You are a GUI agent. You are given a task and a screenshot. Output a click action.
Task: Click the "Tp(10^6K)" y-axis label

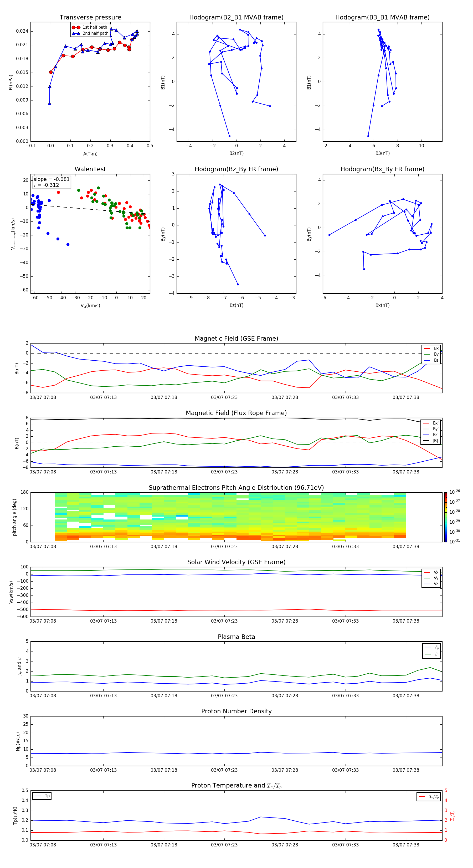coord(15,815)
